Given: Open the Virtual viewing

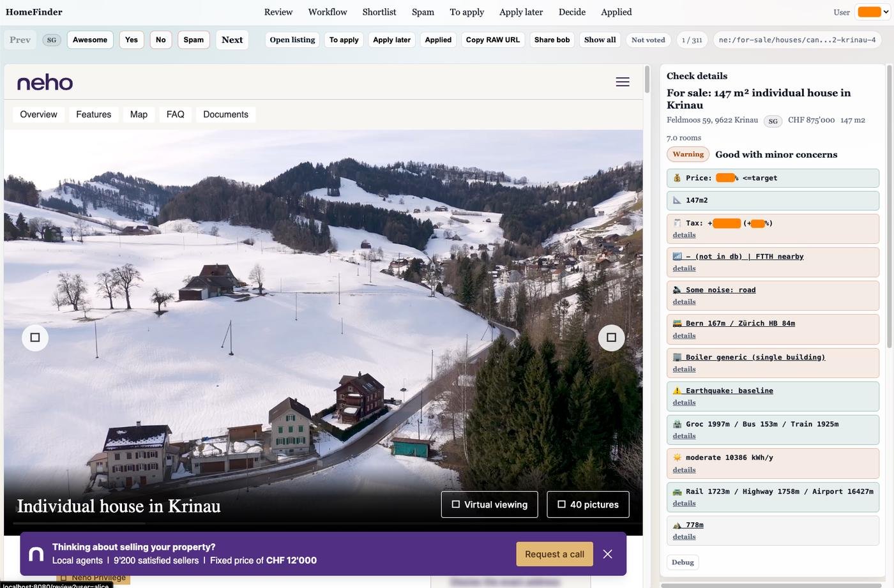Looking at the screenshot, I should click(x=489, y=504).
